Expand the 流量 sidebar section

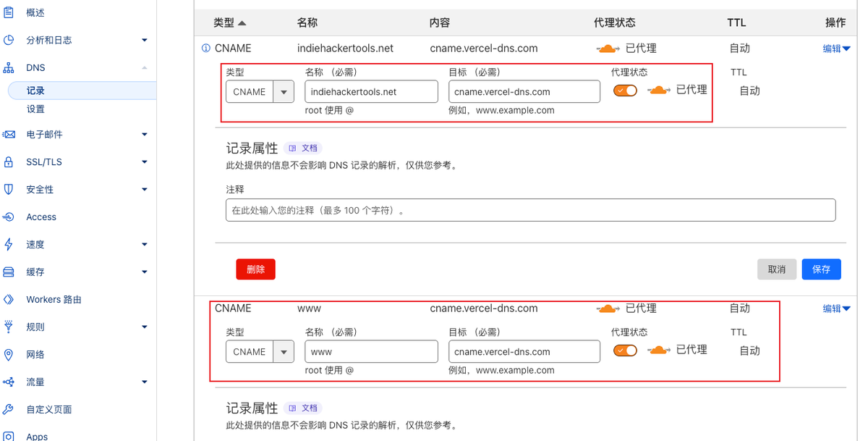point(145,382)
